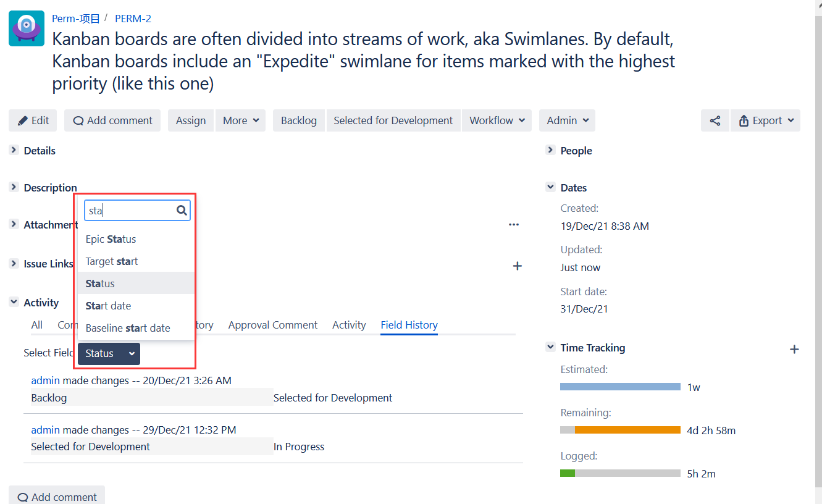Image resolution: width=822 pixels, height=504 pixels.
Task: Expand the Description section
Action: coord(14,187)
